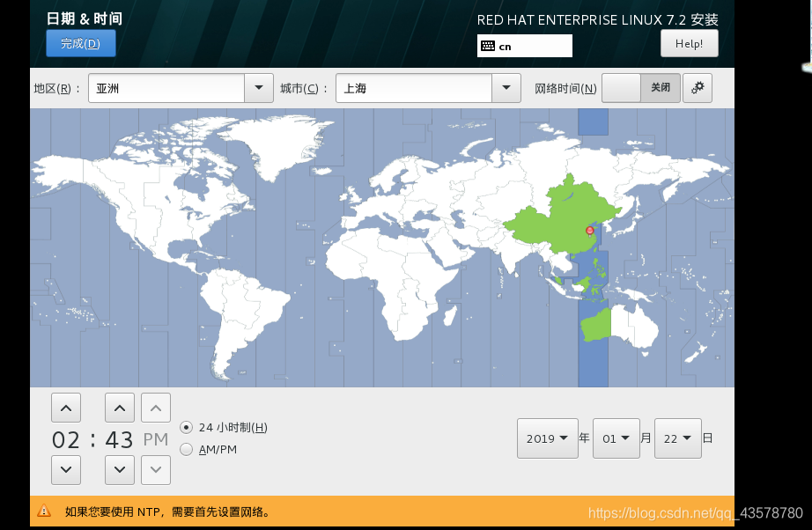The height and width of the screenshot is (530, 812).
Task: Click the Done (完成) button
Action: pos(81,43)
